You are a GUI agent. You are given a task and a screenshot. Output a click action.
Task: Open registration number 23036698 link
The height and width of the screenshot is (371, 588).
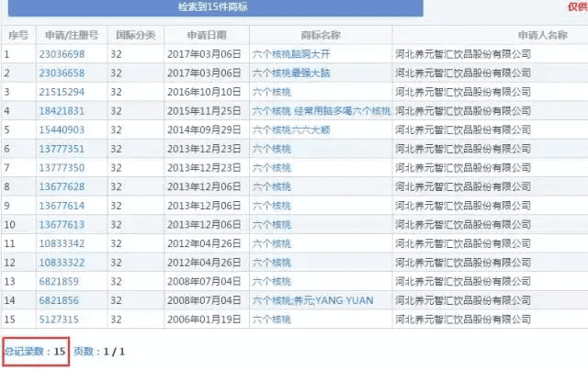[62, 54]
